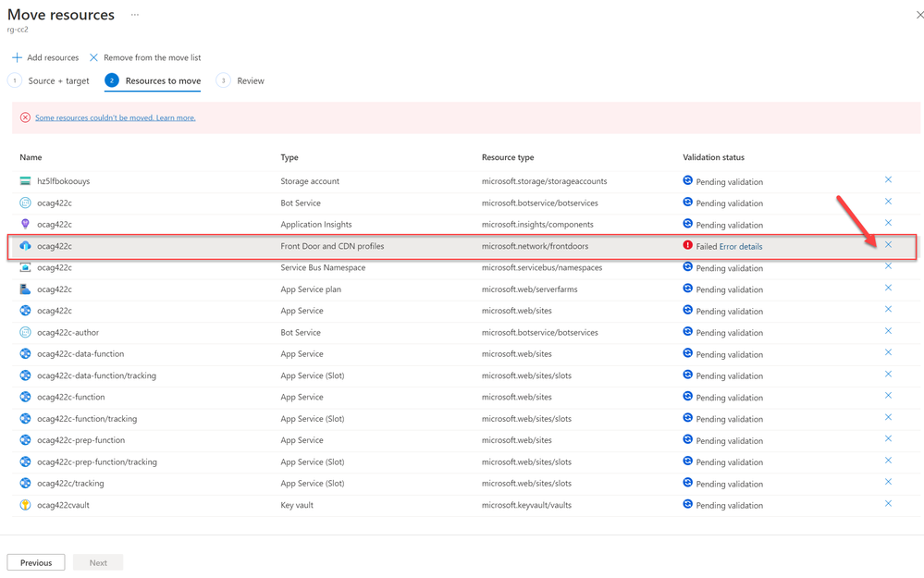924x578 pixels.
Task: Click 'microsoft.insights/components' resource type
Action: [x=537, y=225]
